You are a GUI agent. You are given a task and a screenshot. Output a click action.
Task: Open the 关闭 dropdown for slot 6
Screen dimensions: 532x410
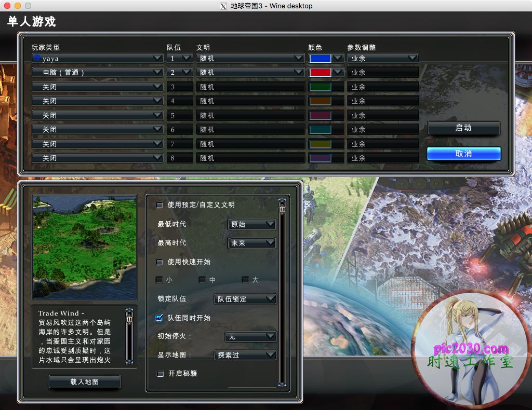click(x=97, y=129)
